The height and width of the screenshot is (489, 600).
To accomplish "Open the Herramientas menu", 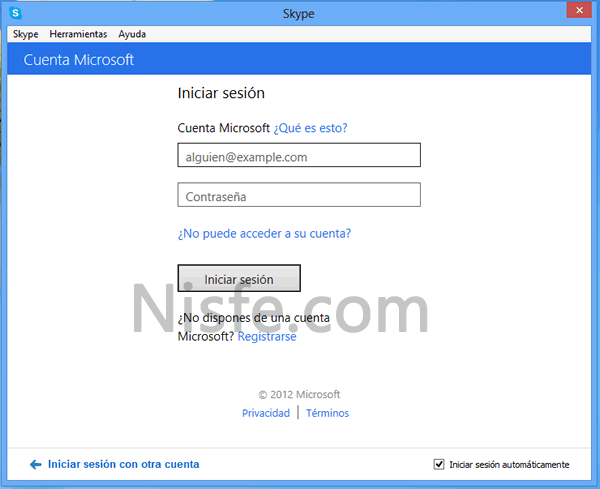I will click(78, 34).
